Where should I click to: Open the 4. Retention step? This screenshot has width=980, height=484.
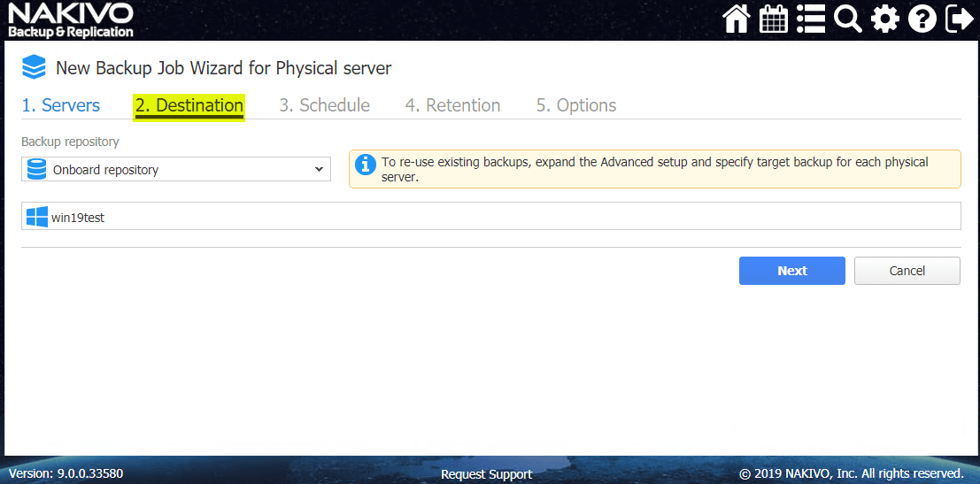[x=453, y=105]
